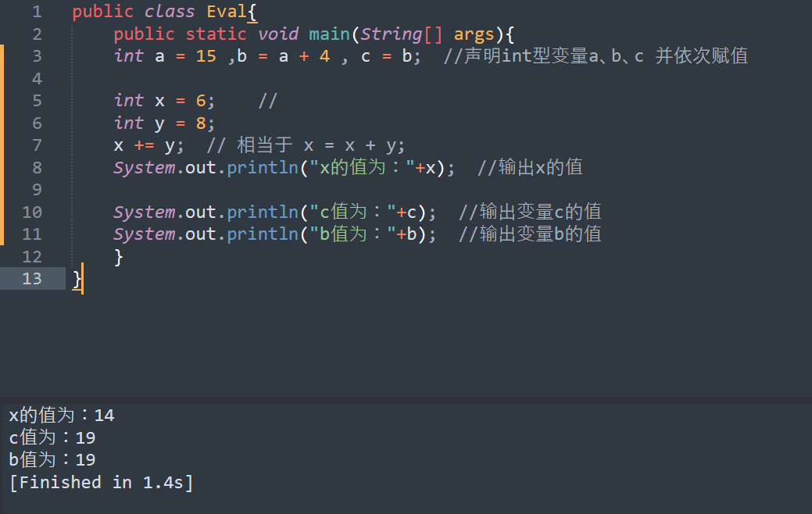Click the value 8 on line 6
Screen dimensions: 812x514
pyautogui.click(x=201, y=123)
